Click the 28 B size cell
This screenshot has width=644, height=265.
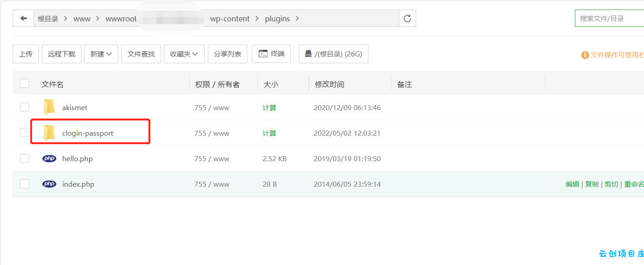[x=270, y=184]
